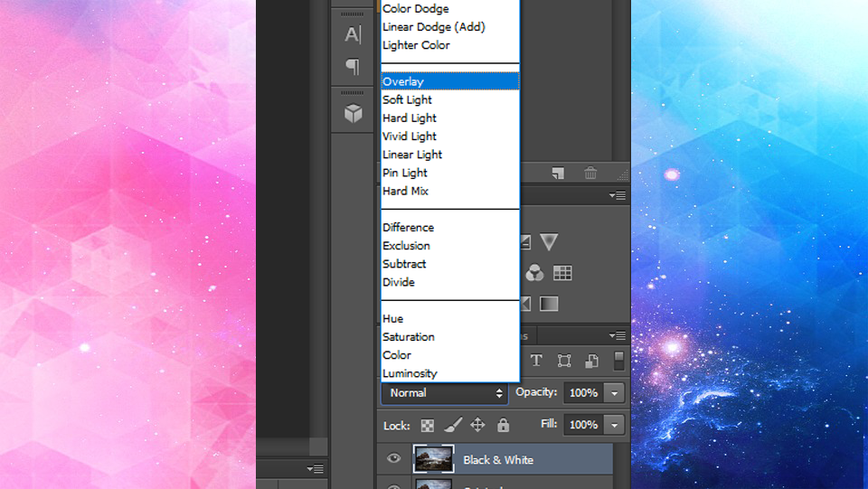Toggle lock position for layer
Viewport: 868px width, 489px height.
click(477, 425)
